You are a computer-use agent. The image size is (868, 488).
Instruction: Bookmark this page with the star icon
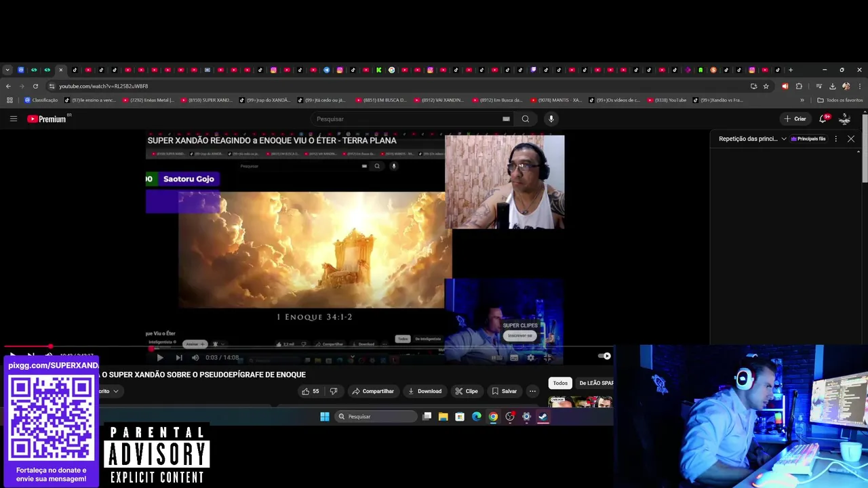(766, 86)
